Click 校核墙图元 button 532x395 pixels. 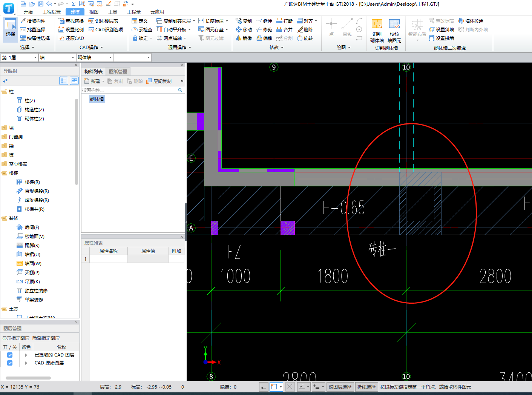pos(394,31)
